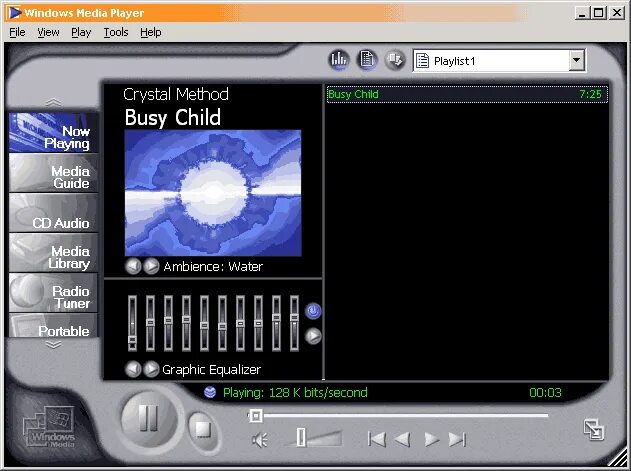Open the Media Library tab

coord(54,253)
